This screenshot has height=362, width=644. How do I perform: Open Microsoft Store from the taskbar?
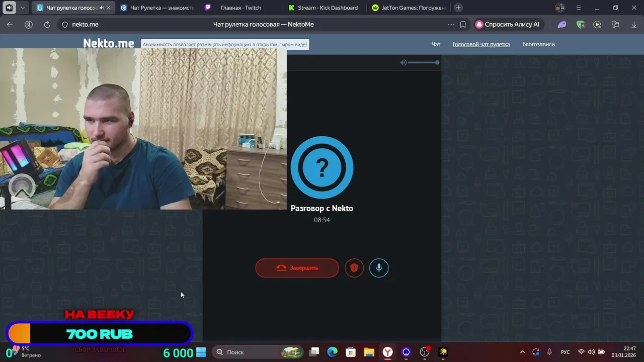pos(351,352)
